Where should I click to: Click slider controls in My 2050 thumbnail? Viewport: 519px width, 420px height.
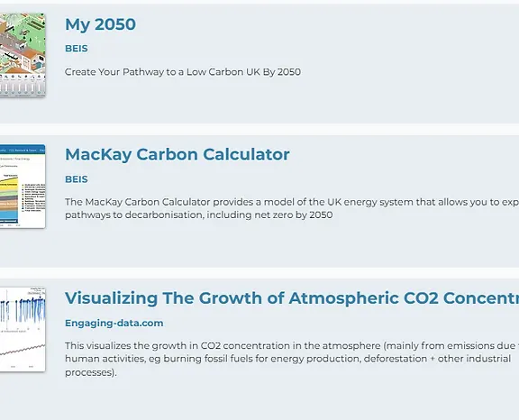click(23, 86)
